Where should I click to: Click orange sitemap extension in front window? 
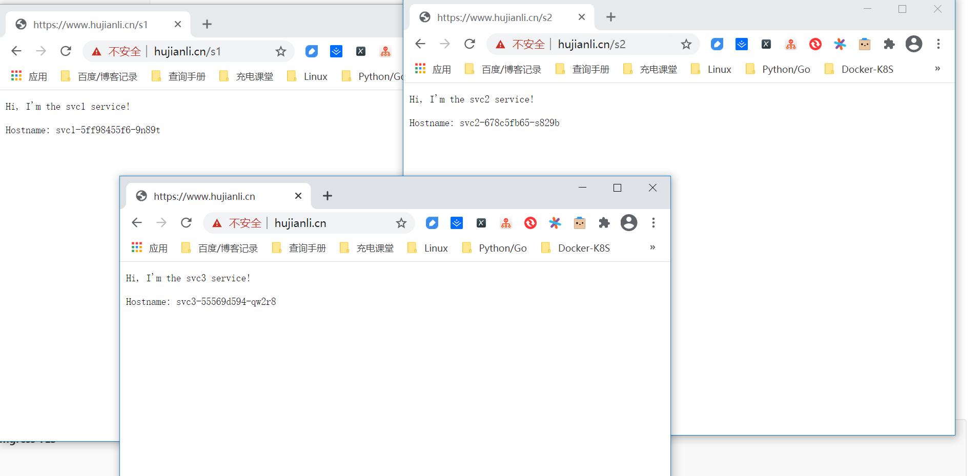tap(506, 223)
